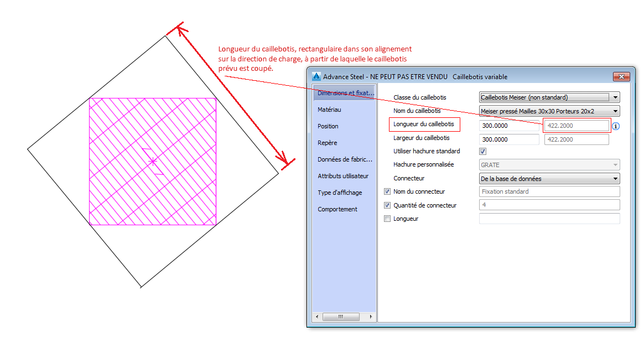
Task: Click the Classe du caillebotis label
Action: [420, 97]
